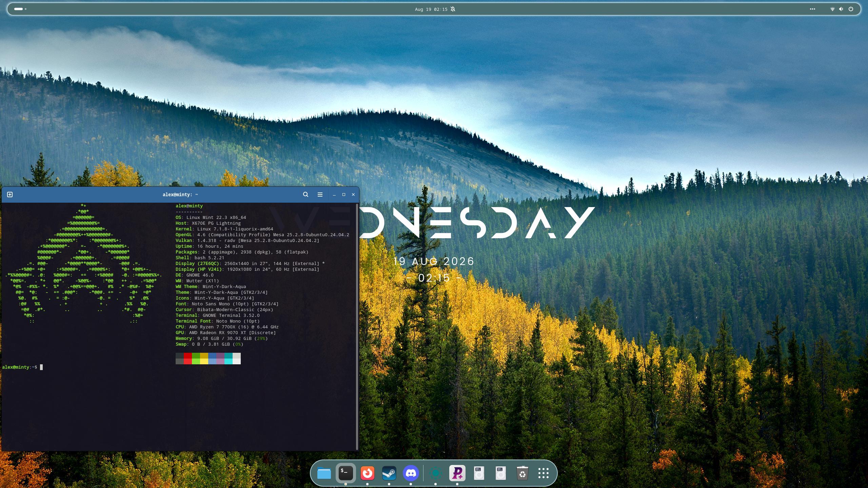The height and width of the screenshot is (488, 868).
Task: Click the "WM: Mutter (X11)" line
Action: pos(197,281)
